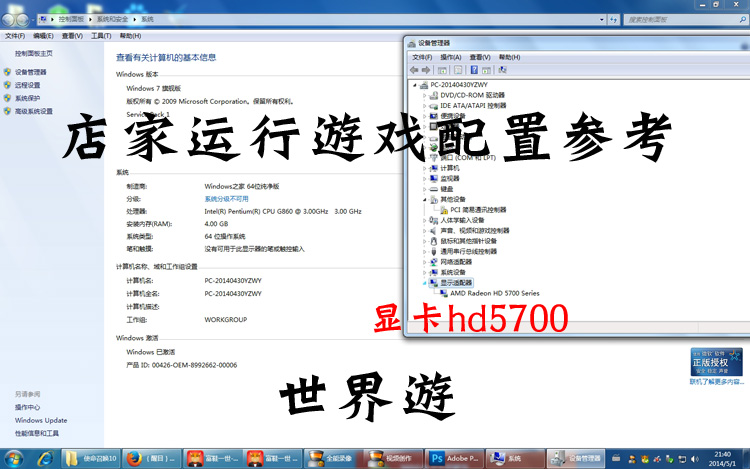Click the show console tree icon in Device Manager toolbar
Image resolution: width=750 pixels, height=469 pixels.
pos(442,70)
